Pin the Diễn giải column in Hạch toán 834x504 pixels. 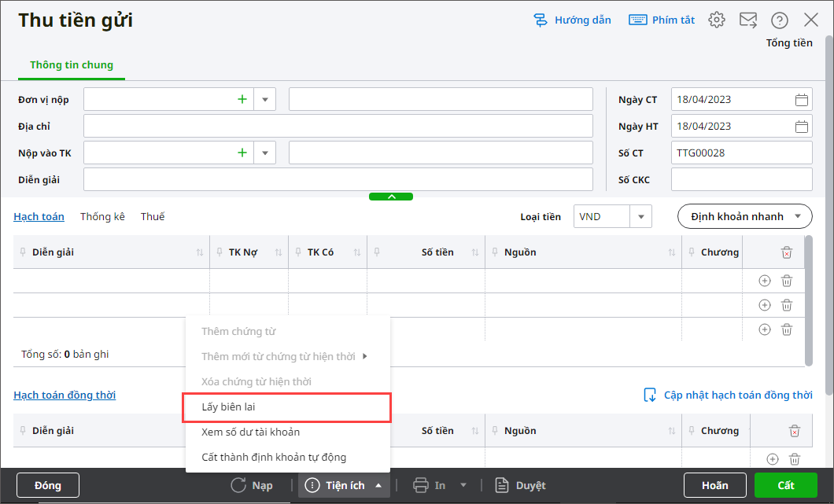[23, 252]
